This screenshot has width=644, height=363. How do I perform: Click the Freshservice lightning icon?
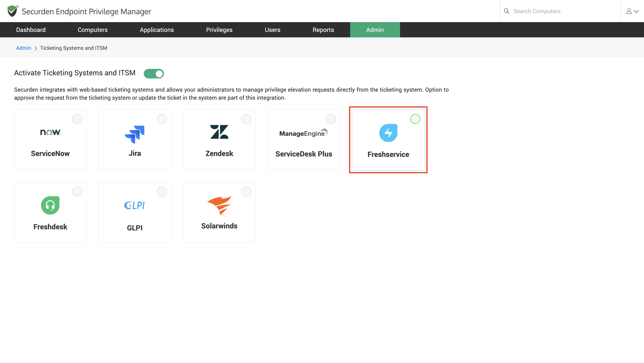388,133
